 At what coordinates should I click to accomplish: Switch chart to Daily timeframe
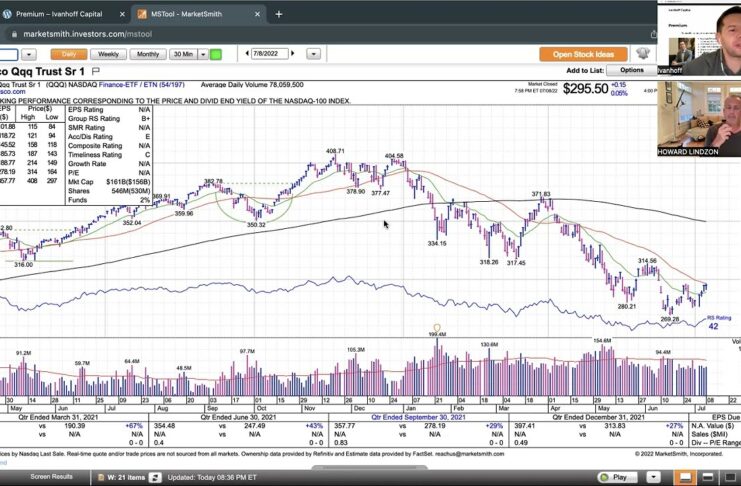pyautogui.click(x=68, y=54)
